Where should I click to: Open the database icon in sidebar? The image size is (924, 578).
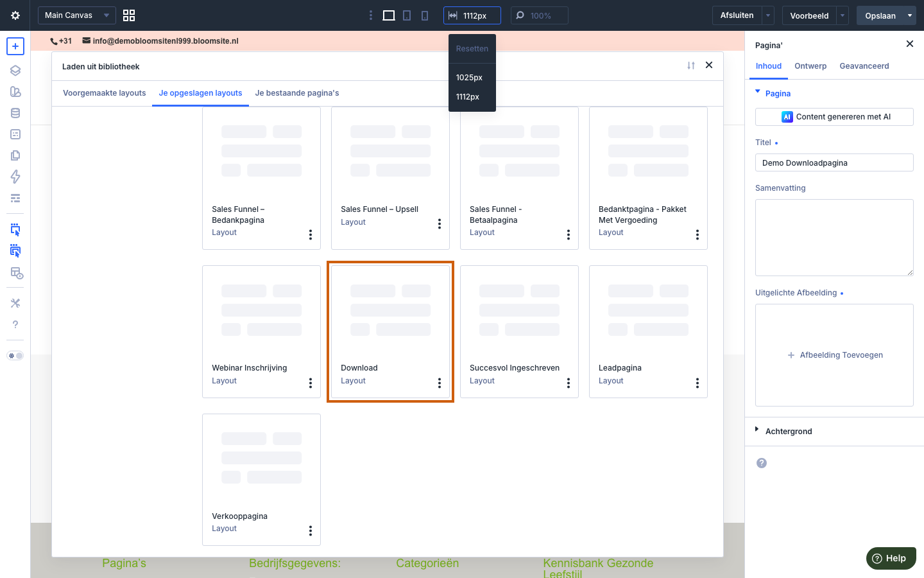(x=15, y=113)
